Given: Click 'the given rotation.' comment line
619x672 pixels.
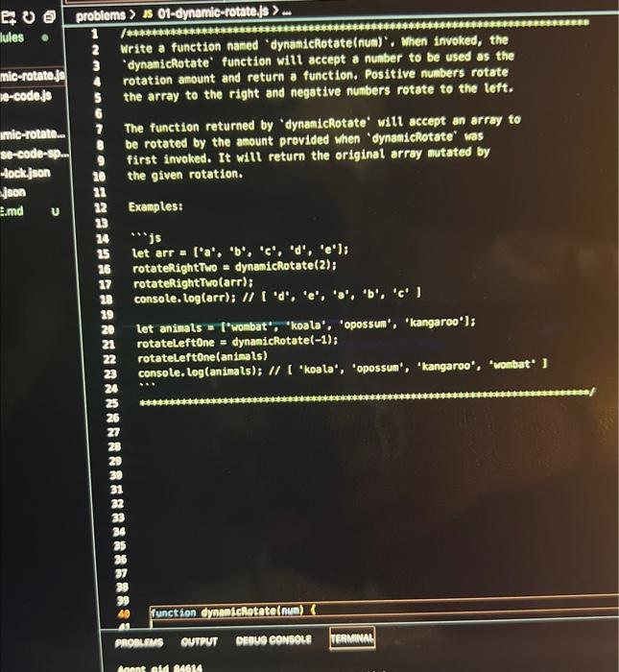Looking at the screenshot, I should (x=184, y=175).
